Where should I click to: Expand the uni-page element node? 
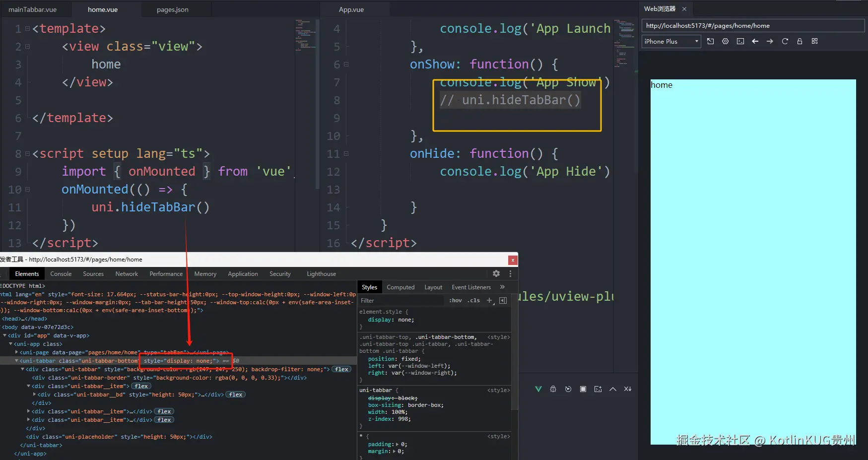(x=17, y=352)
